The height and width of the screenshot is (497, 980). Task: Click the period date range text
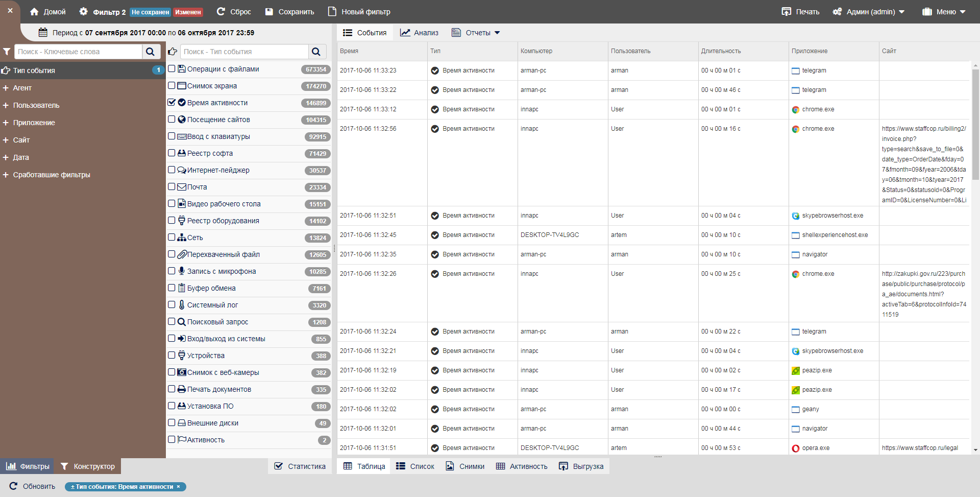pyautogui.click(x=153, y=33)
